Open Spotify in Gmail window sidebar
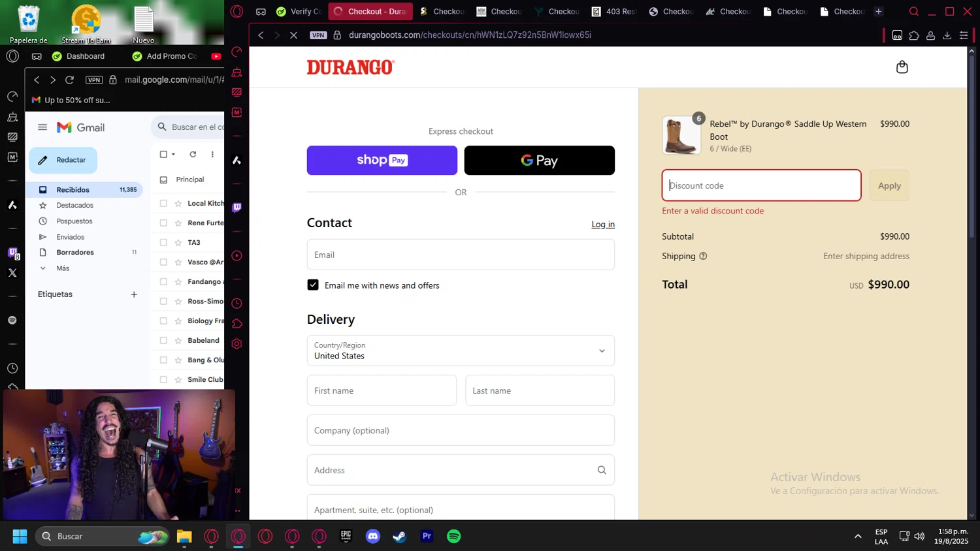Viewport: 980px width, 551px height. [x=12, y=320]
